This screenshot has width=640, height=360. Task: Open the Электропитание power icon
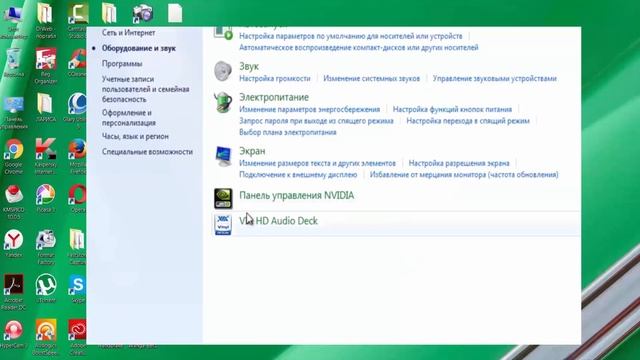click(x=223, y=102)
